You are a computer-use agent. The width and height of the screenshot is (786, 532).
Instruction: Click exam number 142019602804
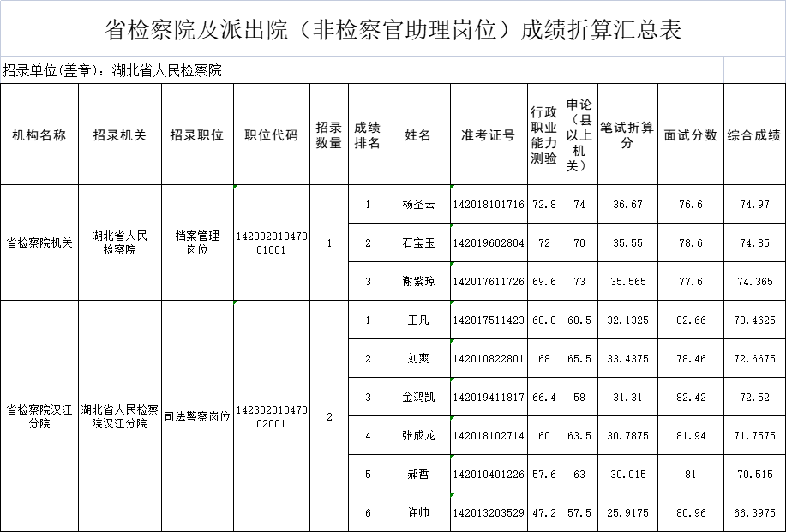coord(489,242)
